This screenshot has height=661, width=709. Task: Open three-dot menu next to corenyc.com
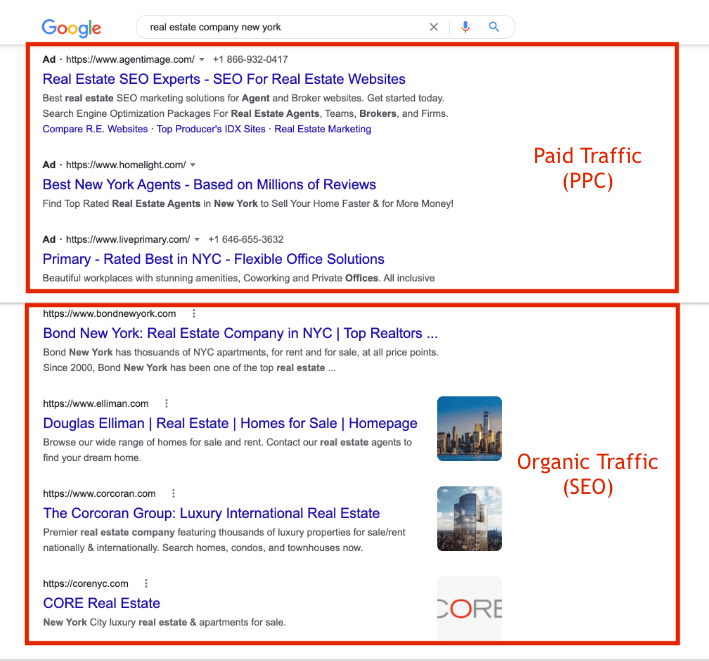tap(146, 583)
